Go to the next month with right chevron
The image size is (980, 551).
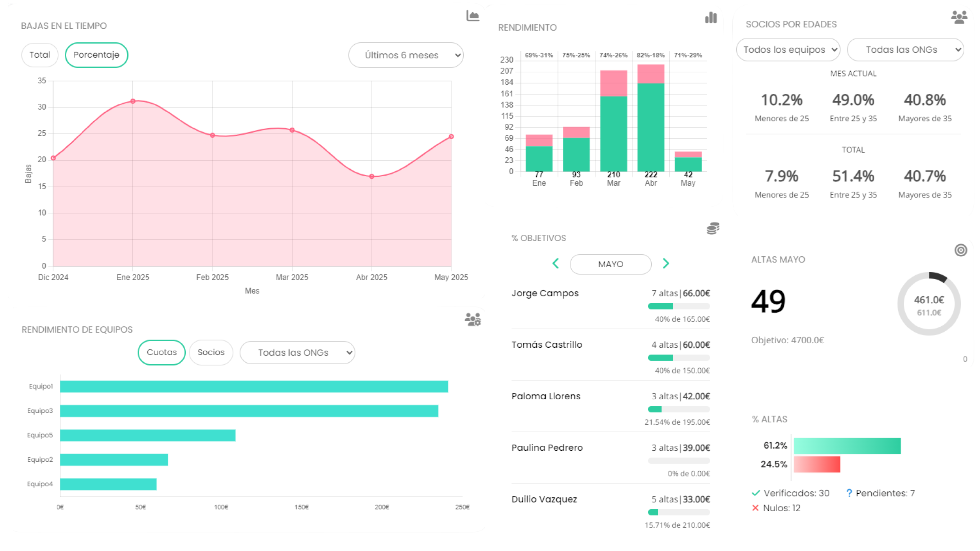coord(665,263)
